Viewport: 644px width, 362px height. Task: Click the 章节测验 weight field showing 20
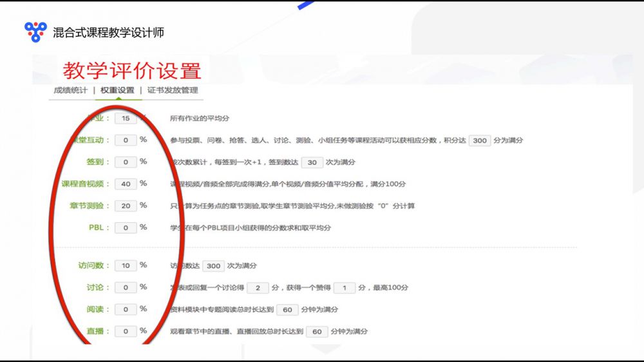(126, 205)
